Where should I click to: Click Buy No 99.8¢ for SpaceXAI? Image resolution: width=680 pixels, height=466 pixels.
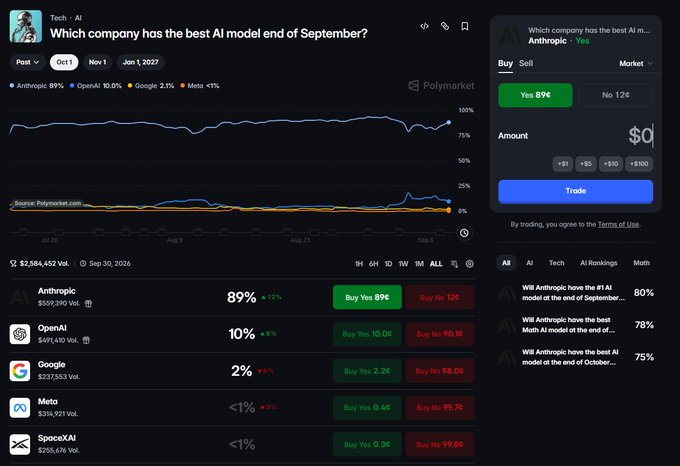point(440,444)
